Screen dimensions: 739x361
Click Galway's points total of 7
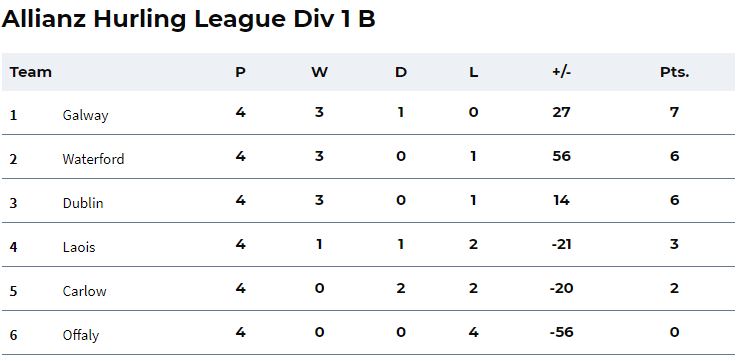[x=674, y=112]
